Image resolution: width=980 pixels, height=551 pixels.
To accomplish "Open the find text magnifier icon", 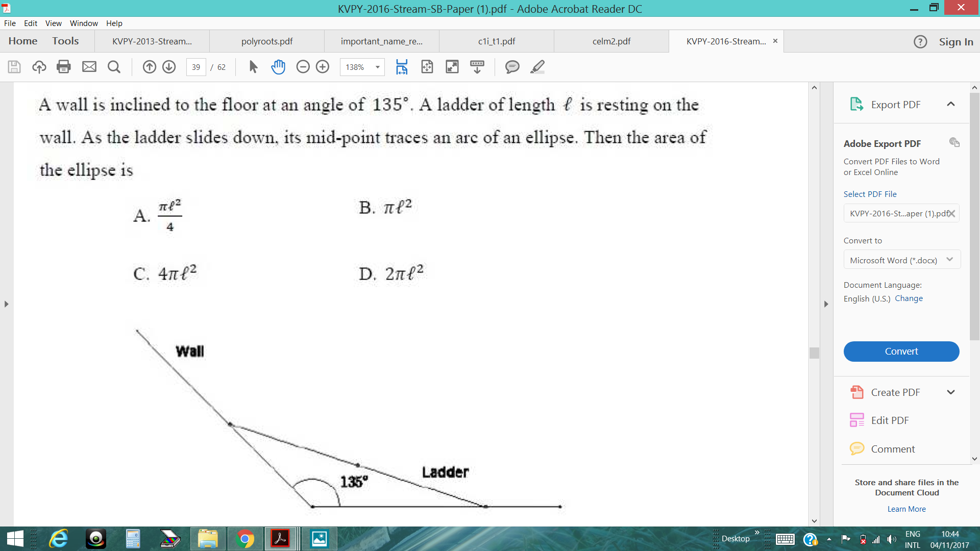I will [x=114, y=67].
